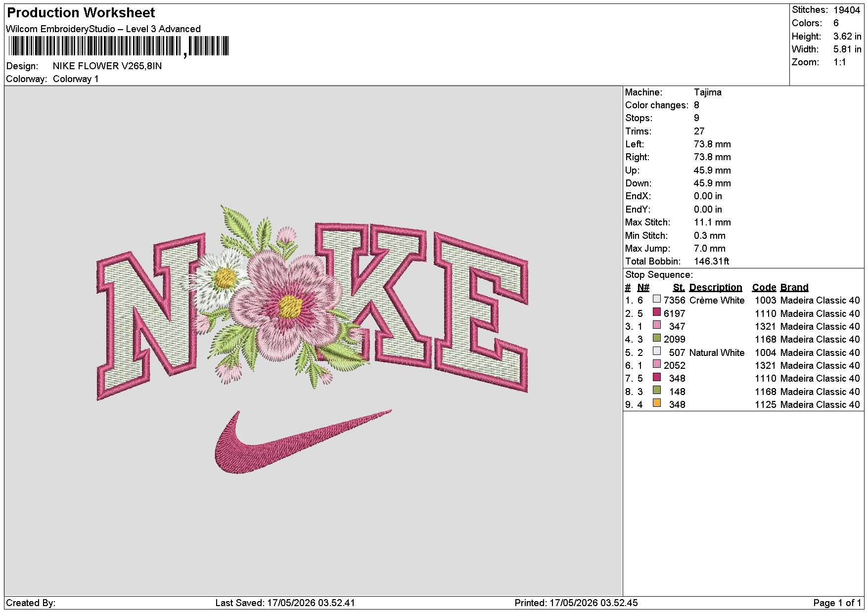Select the Colors value '6'
The width and height of the screenshot is (868, 613).
pos(836,23)
